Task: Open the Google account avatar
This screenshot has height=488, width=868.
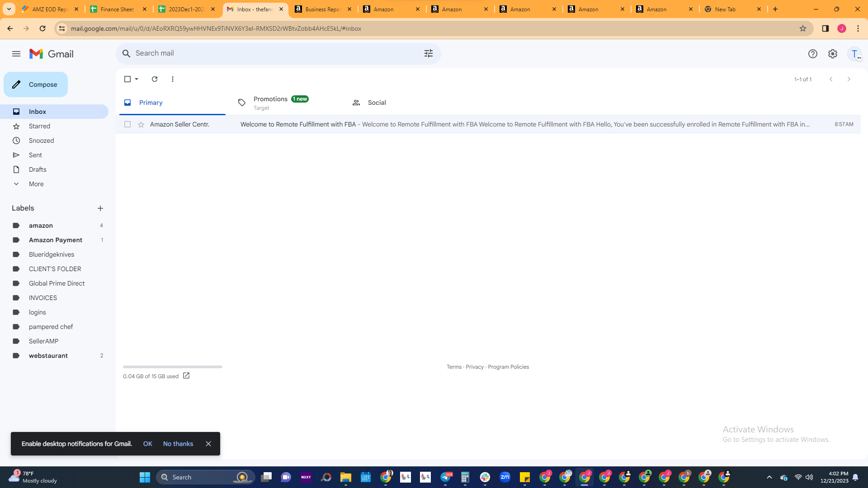Action: pos(854,54)
